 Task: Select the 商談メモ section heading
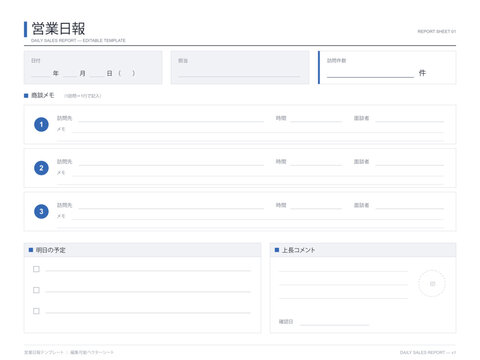coord(43,95)
